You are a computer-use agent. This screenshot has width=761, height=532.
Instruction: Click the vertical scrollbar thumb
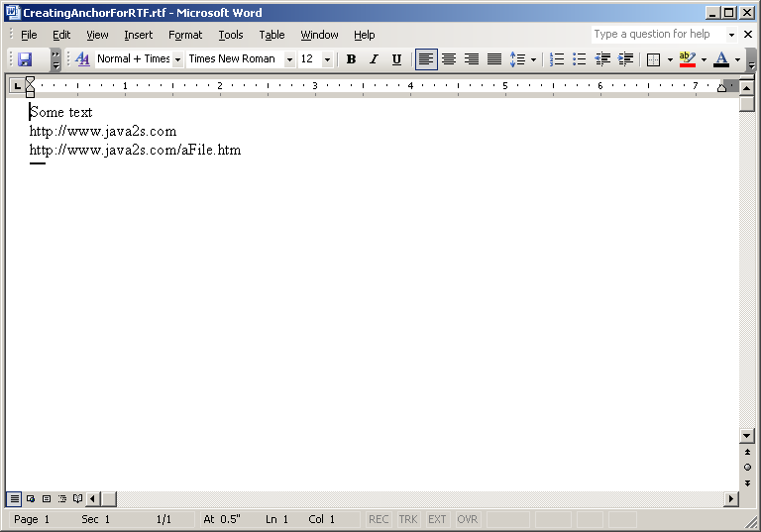pos(747,104)
